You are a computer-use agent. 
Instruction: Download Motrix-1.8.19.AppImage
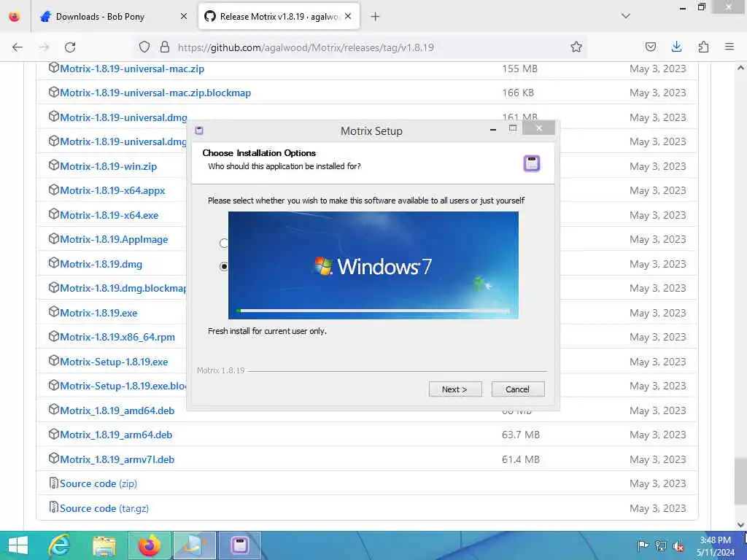pos(114,239)
